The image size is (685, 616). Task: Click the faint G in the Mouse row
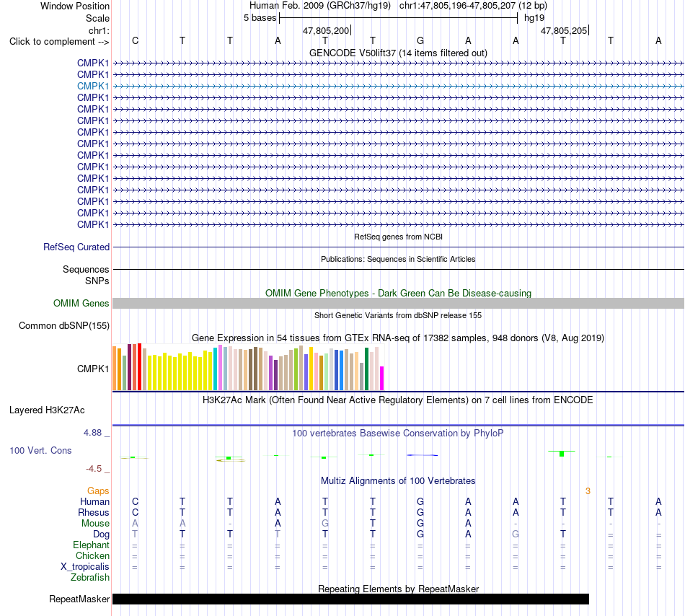[325, 524]
